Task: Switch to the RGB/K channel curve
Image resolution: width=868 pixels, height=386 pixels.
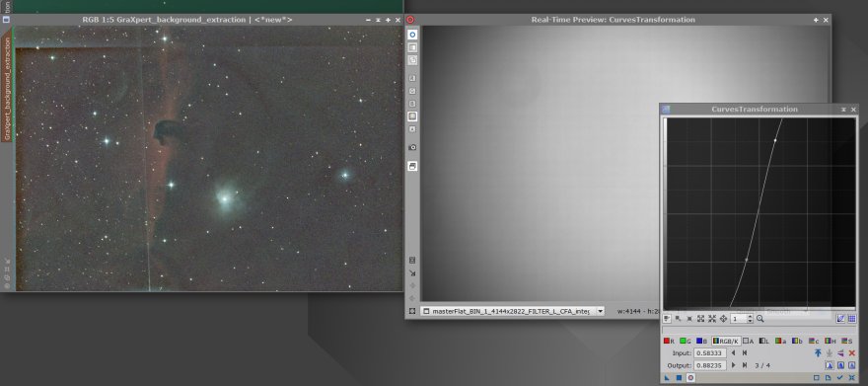Action: click(726, 342)
